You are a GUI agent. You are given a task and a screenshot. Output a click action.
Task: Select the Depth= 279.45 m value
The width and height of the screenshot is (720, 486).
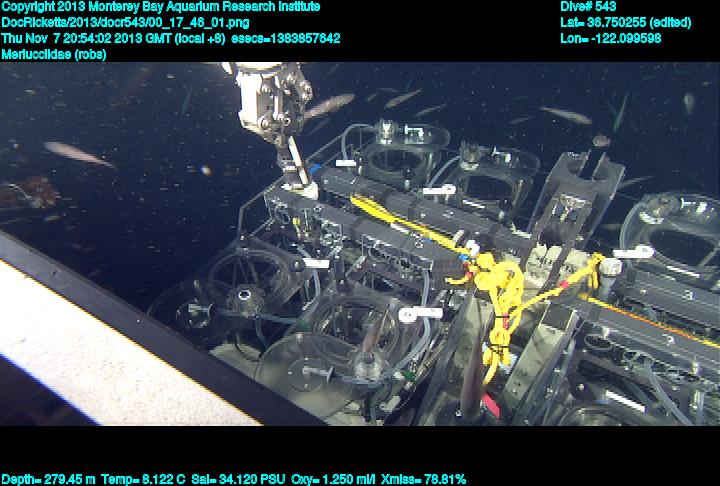[48, 479]
